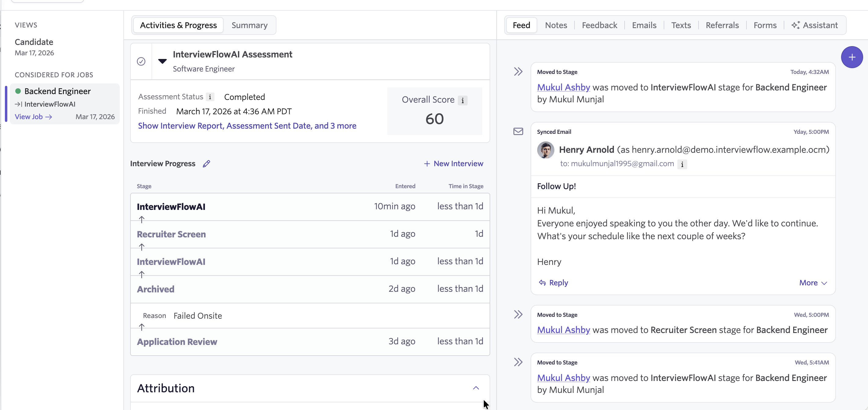Open the View Job link
Image resolution: width=868 pixels, height=410 pixels.
(33, 117)
